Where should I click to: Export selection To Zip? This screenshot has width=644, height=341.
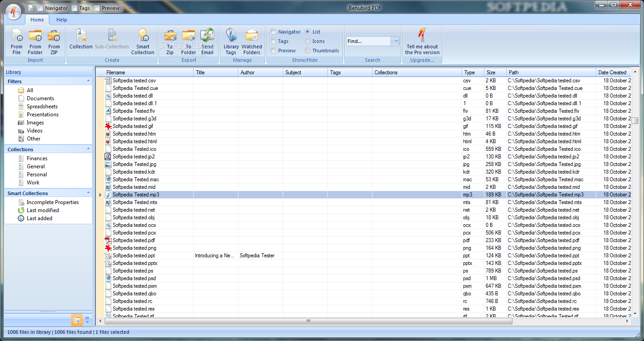pyautogui.click(x=170, y=42)
